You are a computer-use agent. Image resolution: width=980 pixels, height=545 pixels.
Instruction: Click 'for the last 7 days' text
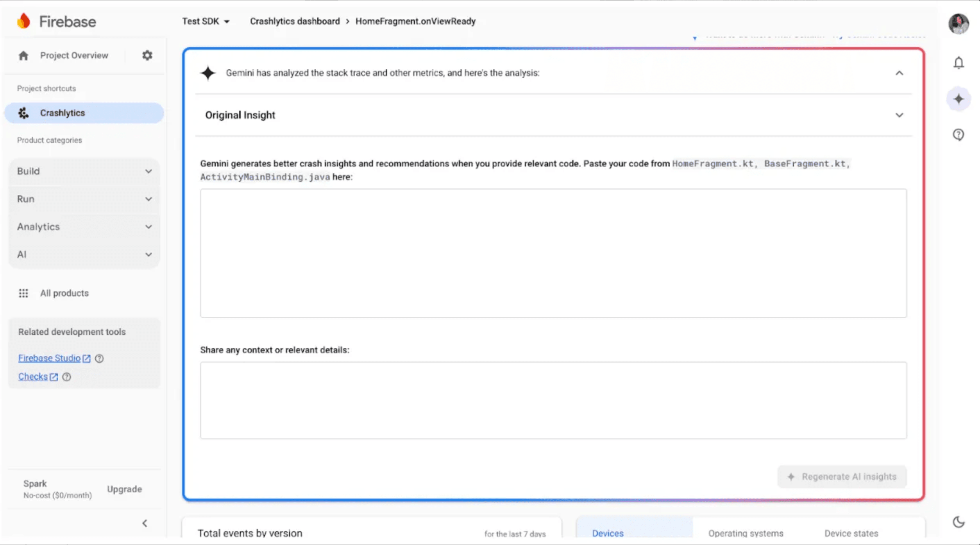(x=515, y=534)
